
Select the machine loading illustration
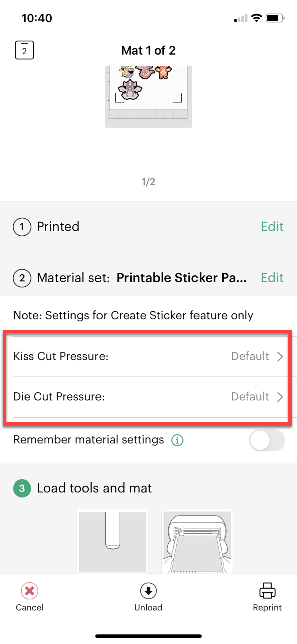(x=197, y=541)
